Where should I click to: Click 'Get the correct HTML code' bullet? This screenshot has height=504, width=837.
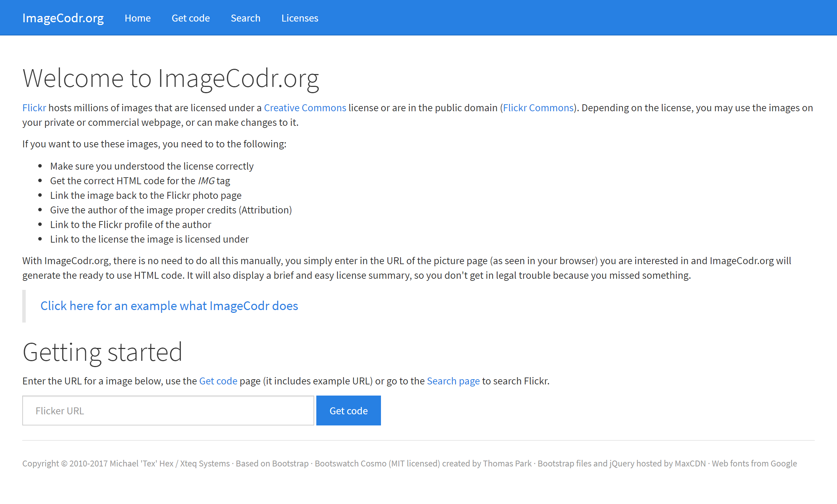(x=140, y=181)
